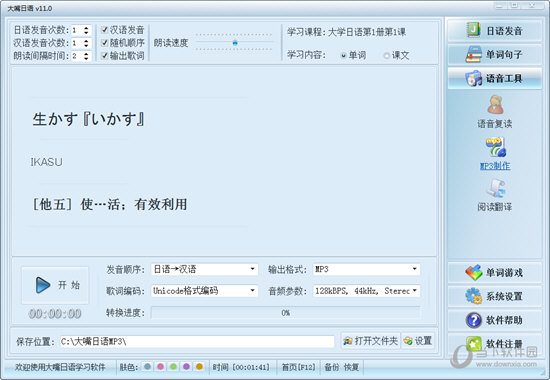Click the 时间 [00:01:41] status entry

tap(241, 367)
